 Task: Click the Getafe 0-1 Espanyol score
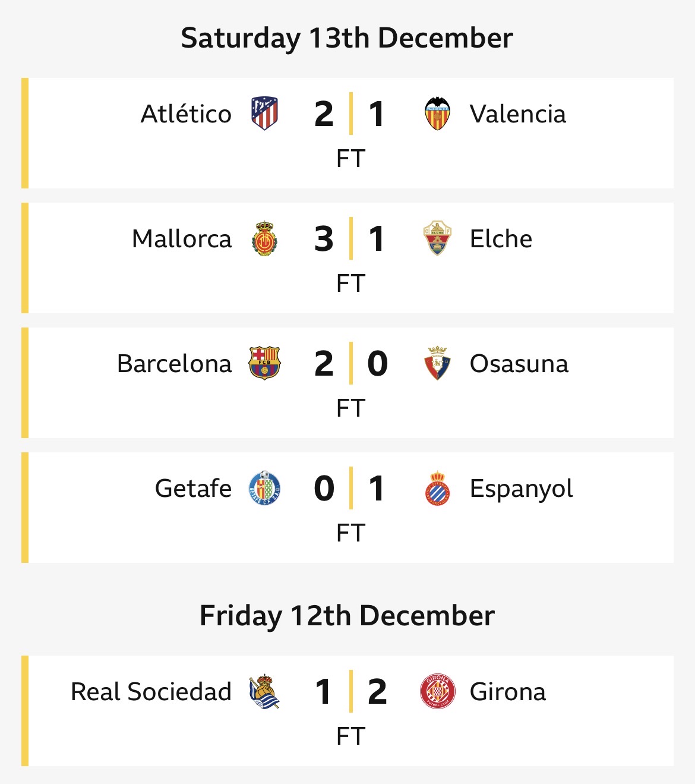tap(350, 488)
